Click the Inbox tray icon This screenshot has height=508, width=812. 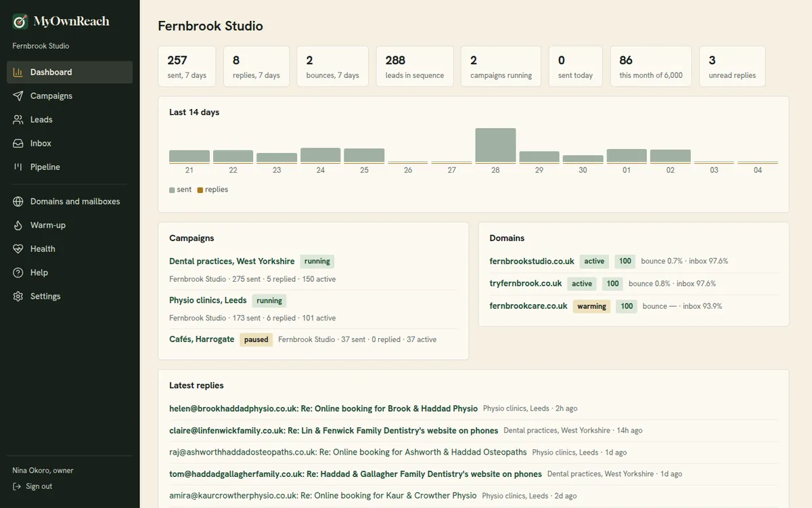[18, 143]
